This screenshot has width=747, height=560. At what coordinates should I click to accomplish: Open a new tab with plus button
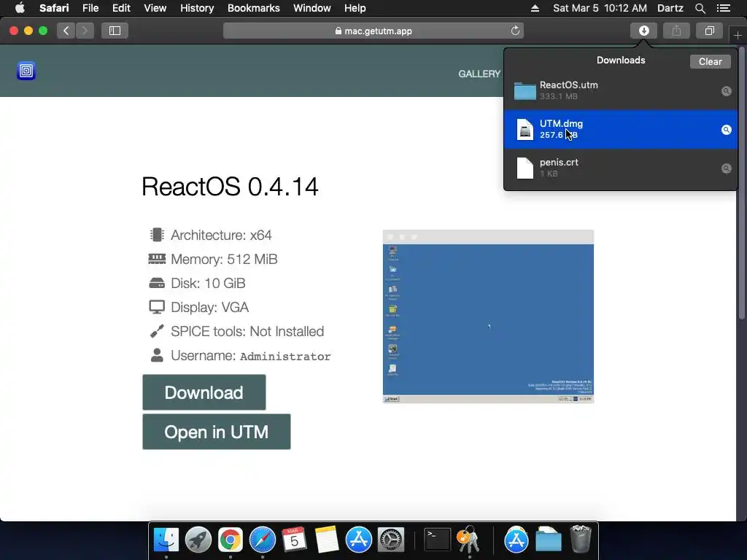738,35
